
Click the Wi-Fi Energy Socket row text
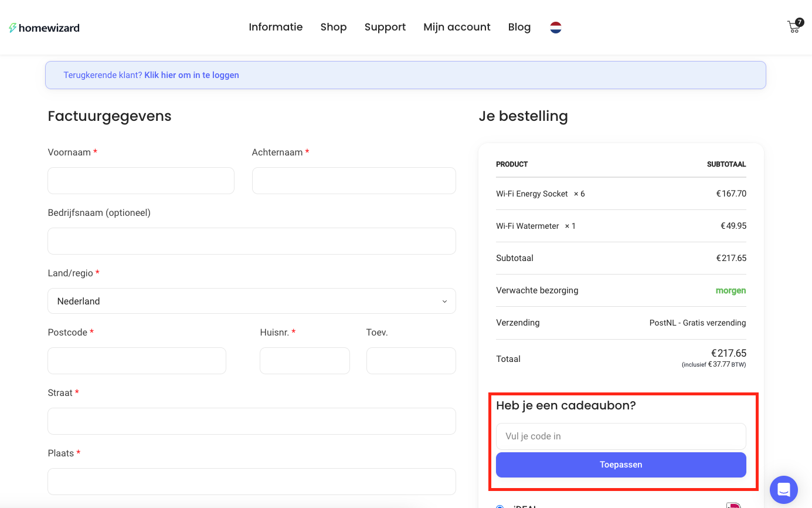coord(540,194)
